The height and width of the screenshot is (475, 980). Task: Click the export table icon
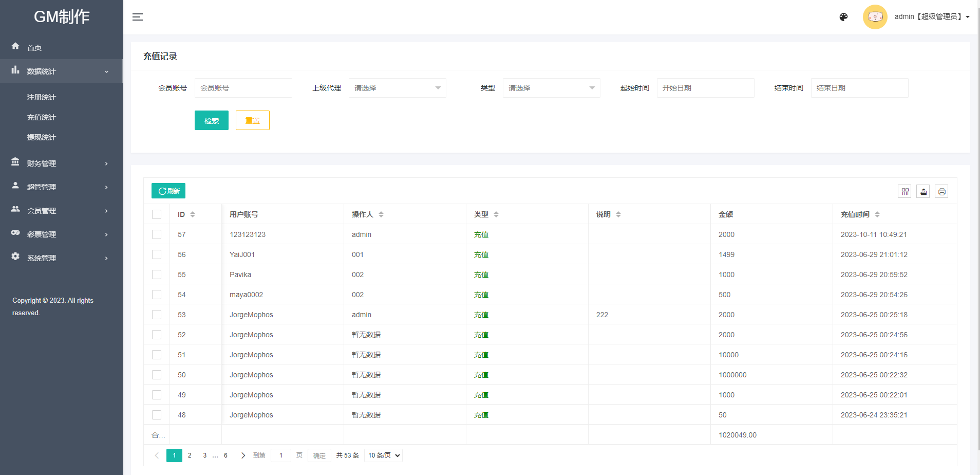tap(923, 192)
